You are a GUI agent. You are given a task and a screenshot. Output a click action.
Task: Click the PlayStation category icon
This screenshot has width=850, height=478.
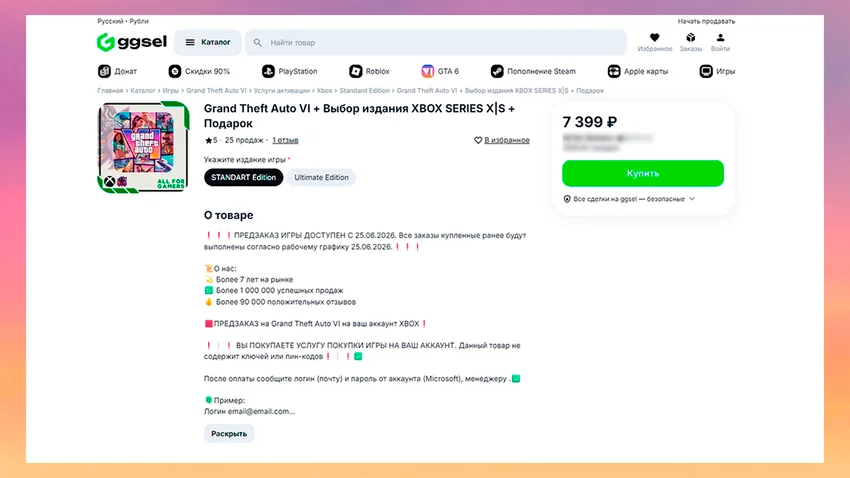[x=268, y=71]
